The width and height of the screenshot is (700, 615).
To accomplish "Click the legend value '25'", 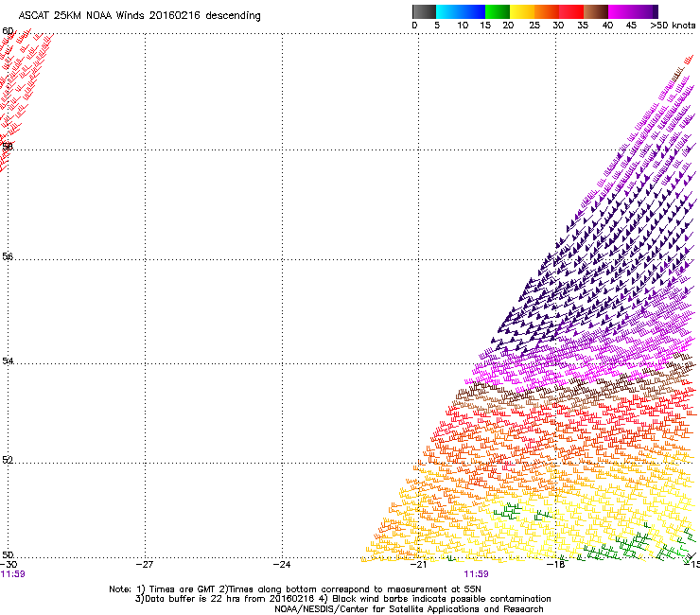I will tap(534, 26).
